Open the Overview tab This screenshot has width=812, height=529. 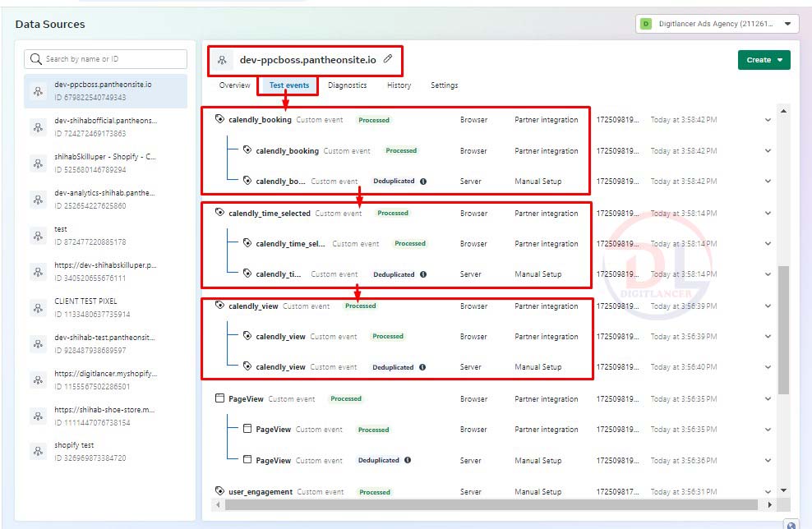pos(234,85)
